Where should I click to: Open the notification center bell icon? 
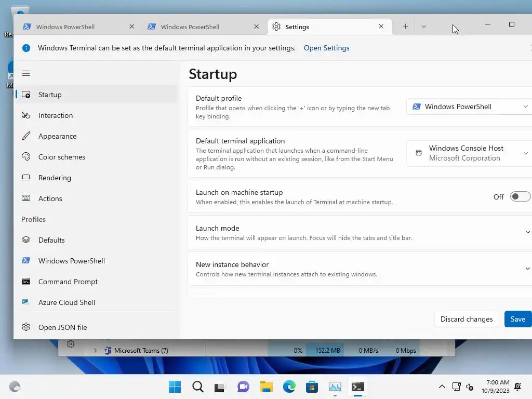518,387
